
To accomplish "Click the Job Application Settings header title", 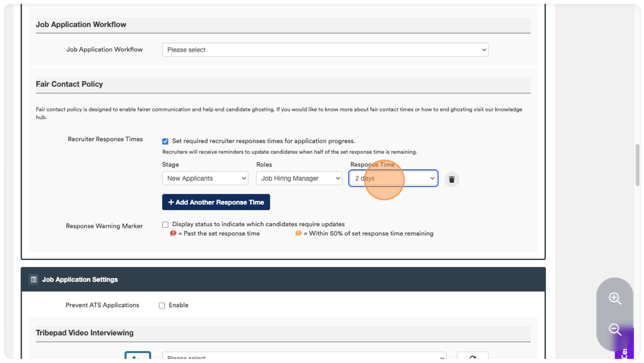I will pyautogui.click(x=80, y=280).
